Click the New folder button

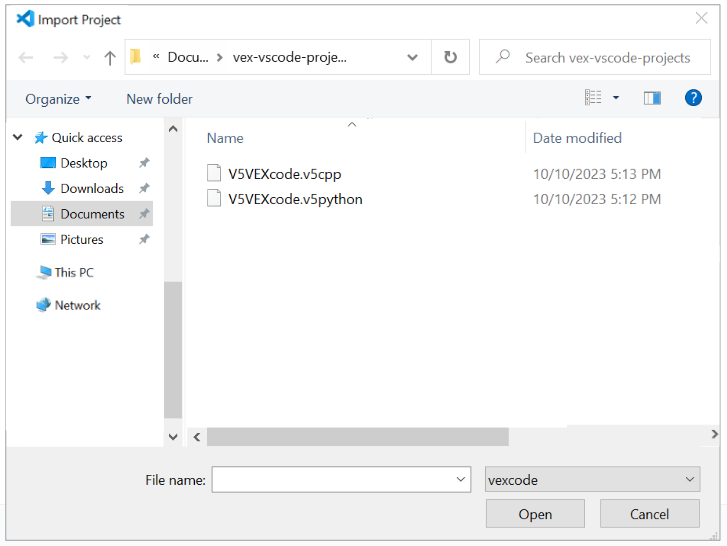pyautogui.click(x=159, y=99)
